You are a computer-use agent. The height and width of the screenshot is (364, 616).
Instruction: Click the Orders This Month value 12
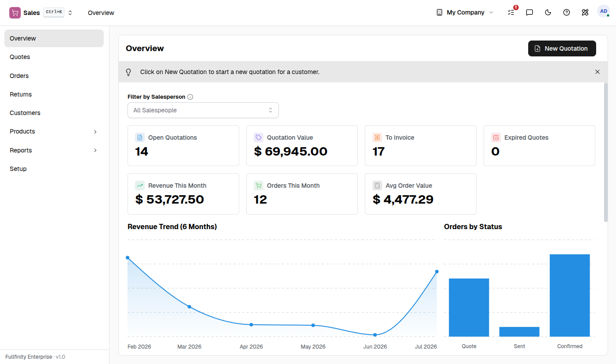click(x=260, y=200)
